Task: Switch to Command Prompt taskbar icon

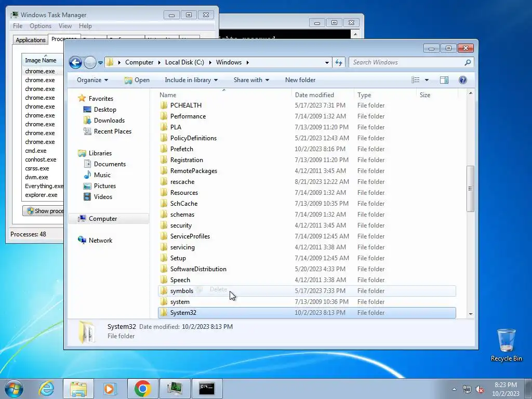Action: tap(207, 389)
